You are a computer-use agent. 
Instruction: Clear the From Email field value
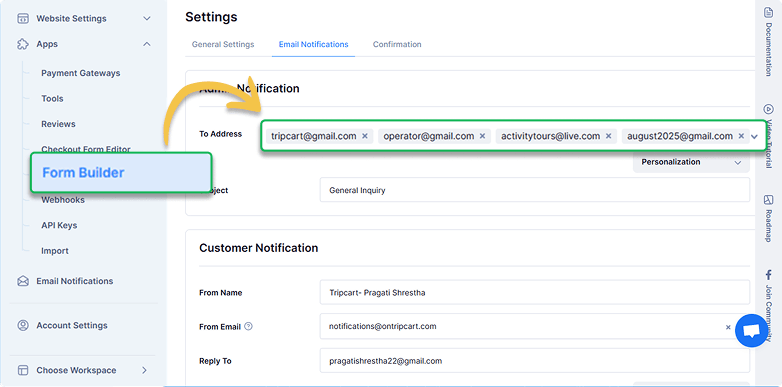pyautogui.click(x=728, y=327)
